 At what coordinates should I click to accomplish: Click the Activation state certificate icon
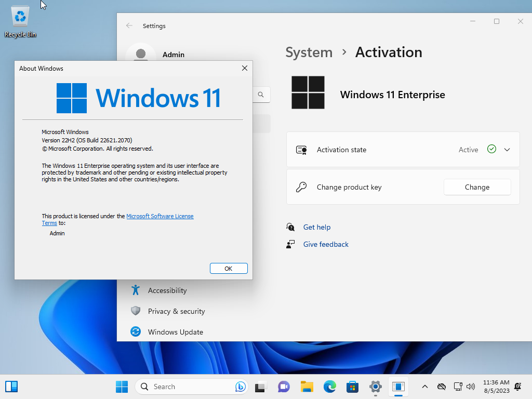pyautogui.click(x=301, y=150)
